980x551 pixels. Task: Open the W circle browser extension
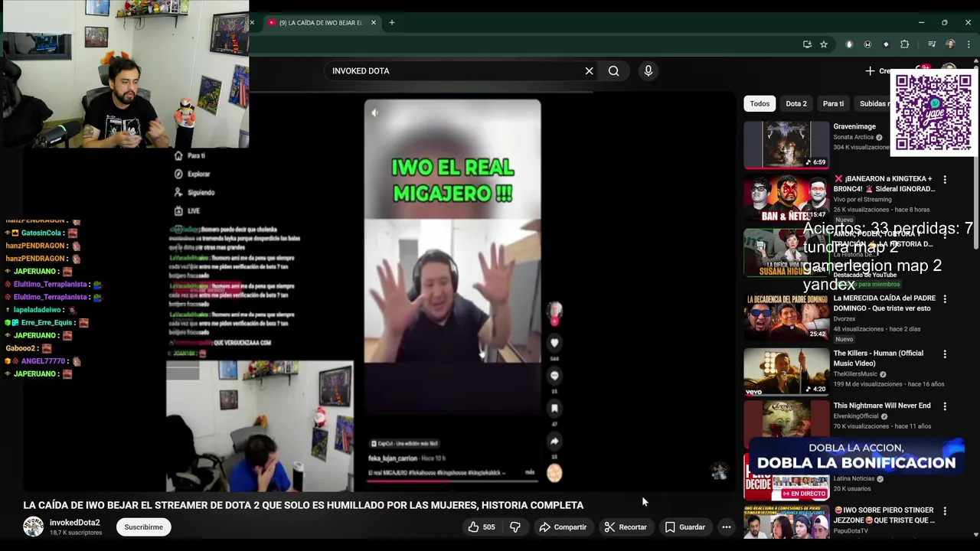pos(867,44)
